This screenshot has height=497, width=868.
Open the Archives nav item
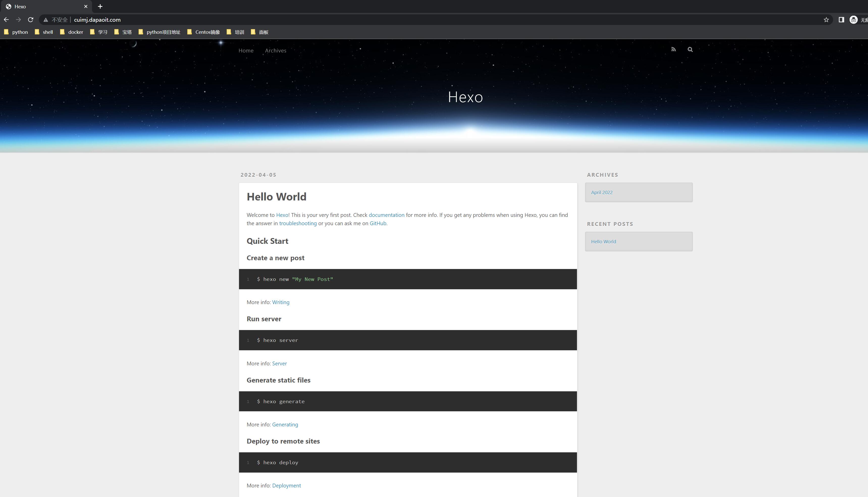(x=276, y=50)
